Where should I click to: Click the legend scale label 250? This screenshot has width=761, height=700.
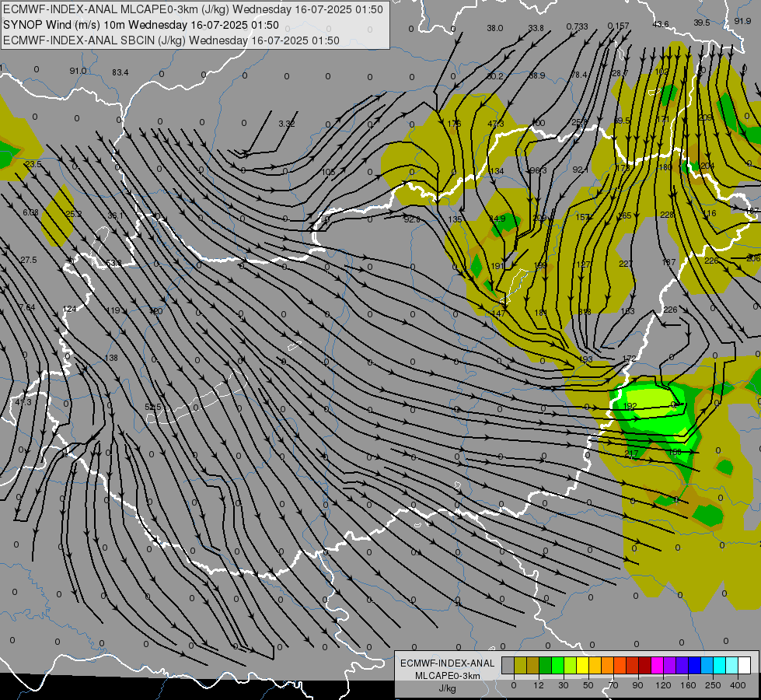[x=713, y=685]
